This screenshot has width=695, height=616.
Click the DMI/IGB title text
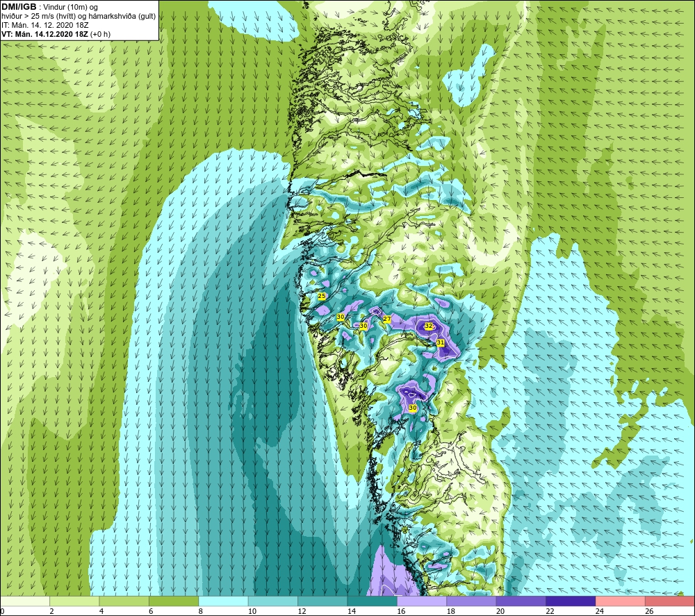pyautogui.click(x=19, y=7)
